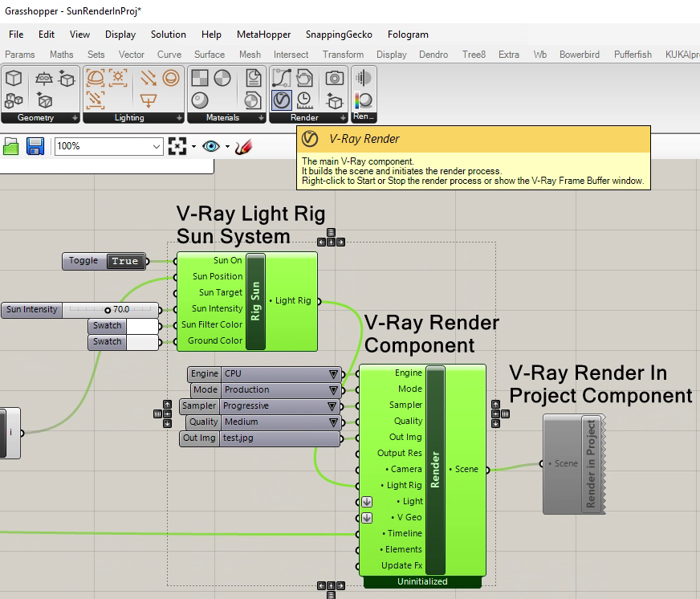Select the rainbow gradient sphere icon
Image resolution: width=700 pixels, height=599 pixels.
click(364, 100)
